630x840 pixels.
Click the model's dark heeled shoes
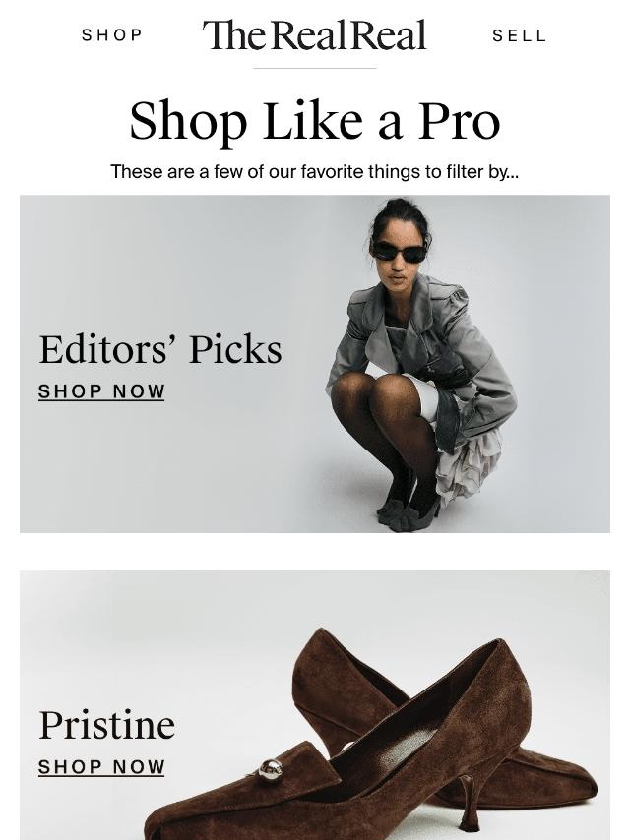click(x=408, y=513)
